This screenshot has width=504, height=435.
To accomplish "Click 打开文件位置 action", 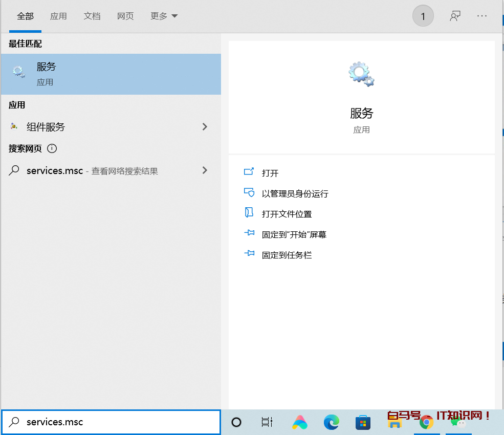I will 287,214.
